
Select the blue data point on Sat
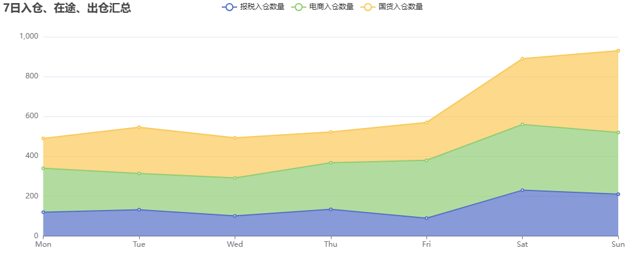pyautogui.click(x=523, y=190)
